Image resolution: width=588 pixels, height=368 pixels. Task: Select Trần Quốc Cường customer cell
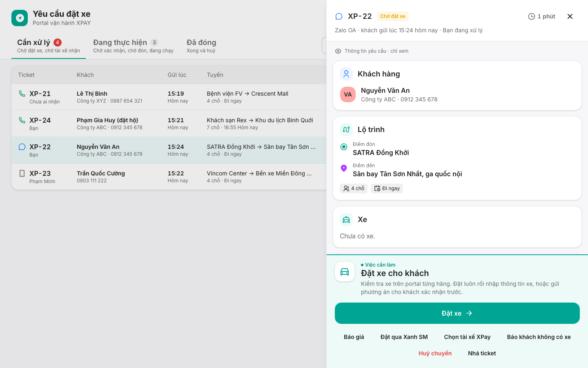[101, 177]
